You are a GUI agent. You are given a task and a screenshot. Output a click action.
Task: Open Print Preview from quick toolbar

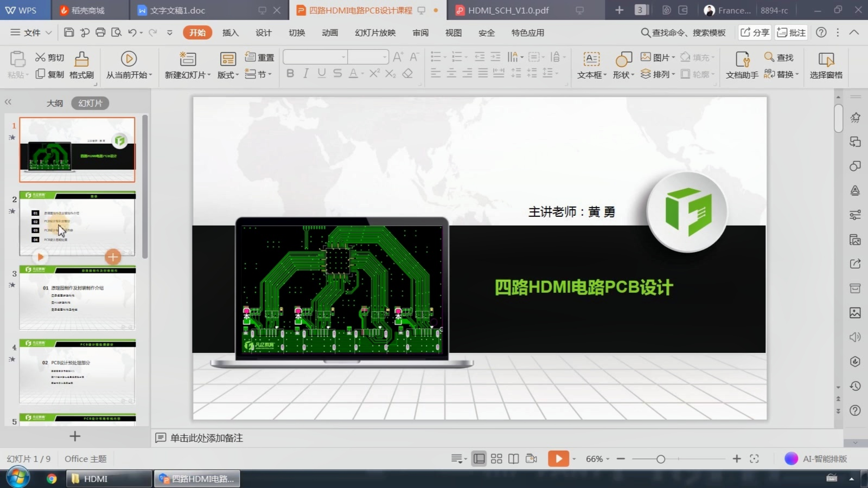[x=116, y=33]
